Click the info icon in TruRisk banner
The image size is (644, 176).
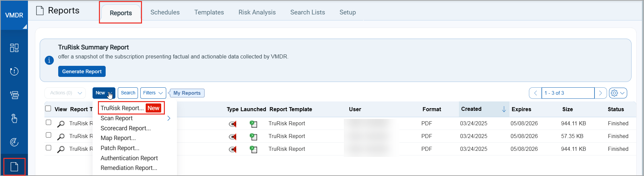click(x=49, y=60)
